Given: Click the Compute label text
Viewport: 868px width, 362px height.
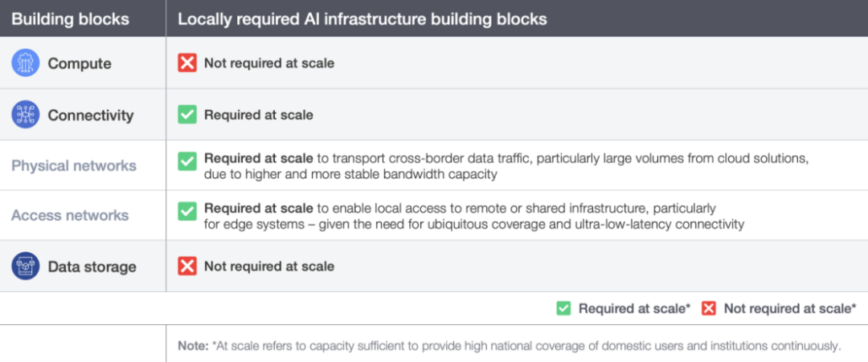Looking at the screenshot, I should 80,63.
